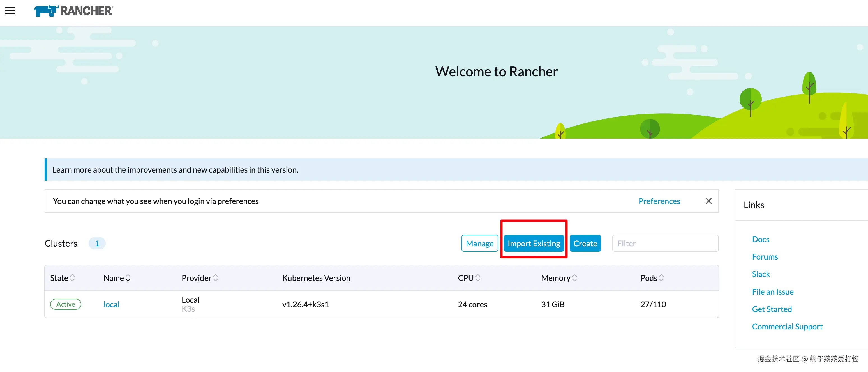
Task: Open the local cluster link
Action: point(111,304)
